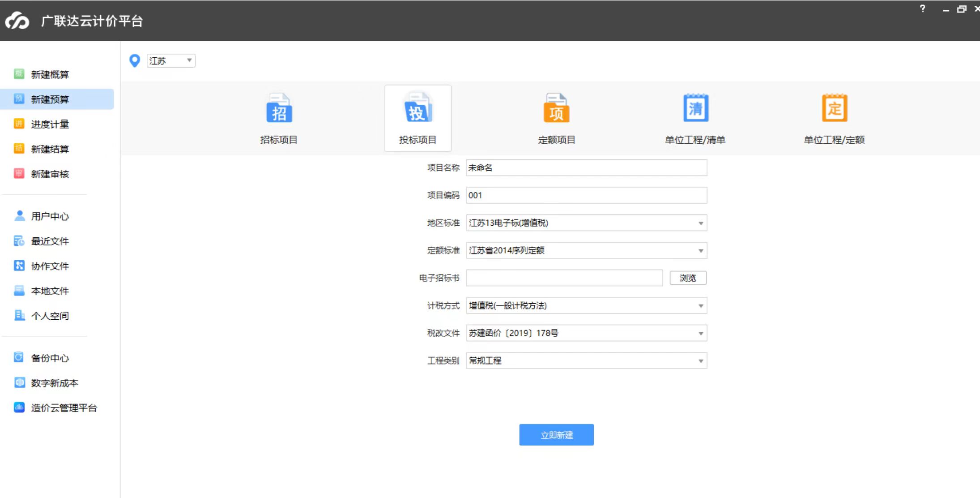Open 新建概算 in sidebar menu
The image size is (980, 498).
pos(50,74)
